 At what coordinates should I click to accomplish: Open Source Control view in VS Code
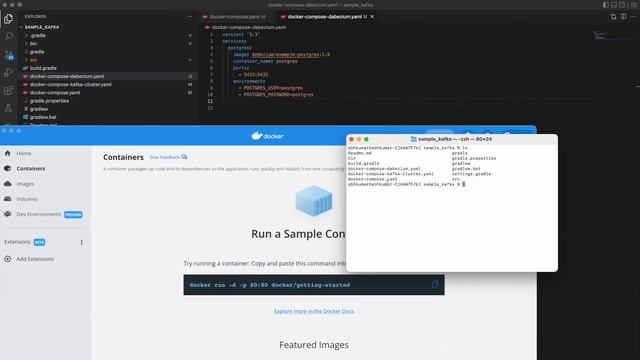tap(8, 55)
